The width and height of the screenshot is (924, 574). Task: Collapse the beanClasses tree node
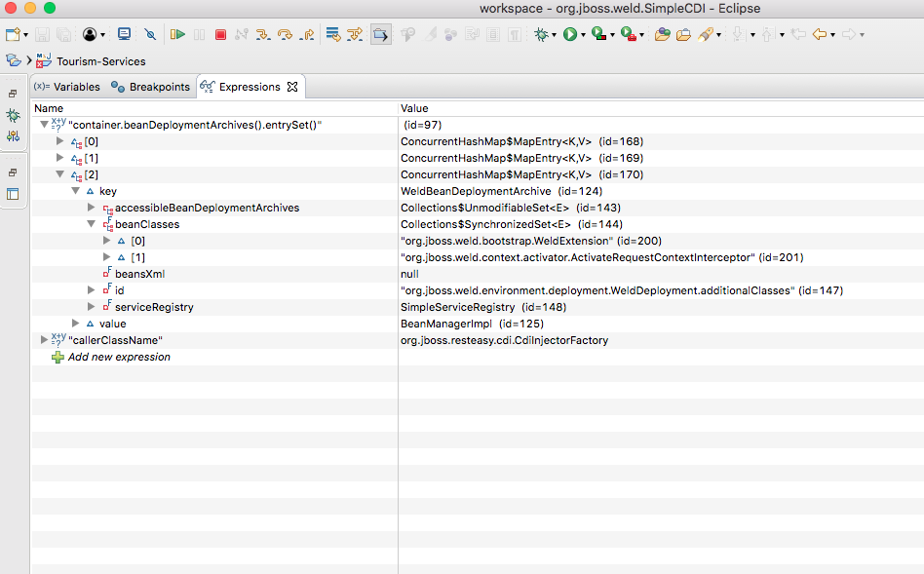(x=92, y=224)
